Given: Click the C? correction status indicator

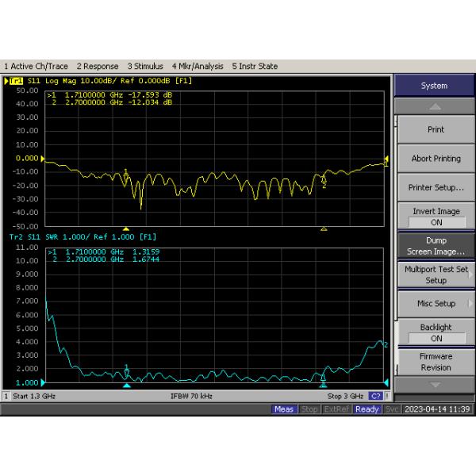Looking at the screenshot, I should click(x=375, y=396).
